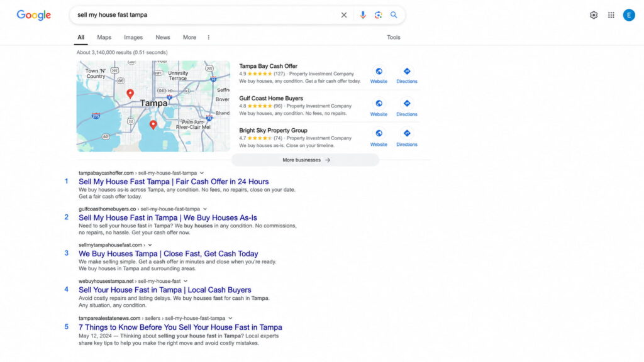Viewport: 644px width, 362px height.
Task: Click the (74) review count
Action: [x=278, y=138]
